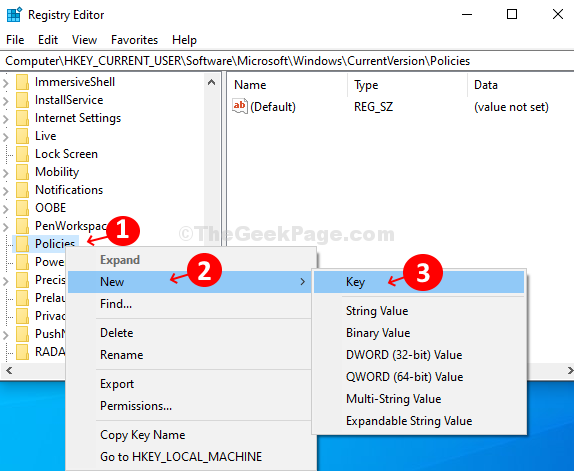574x471 pixels.
Task: Select the PenWorkspace folder icon
Action: click(x=22, y=225)
